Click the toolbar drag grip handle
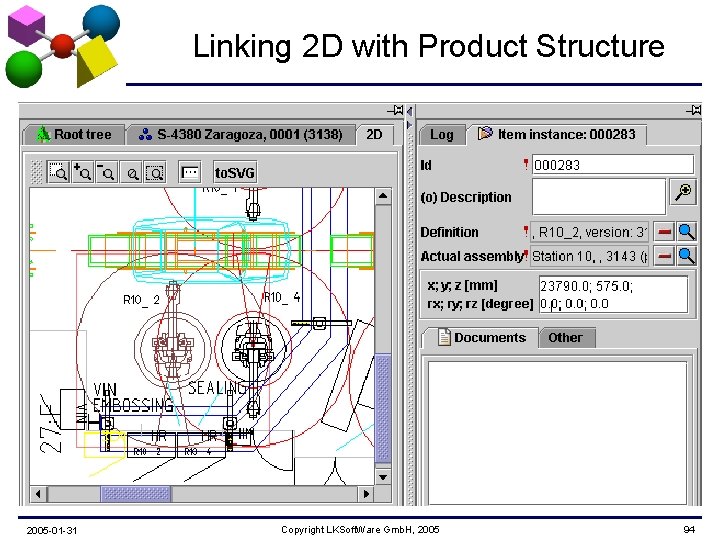Viewport: 720px width, 540px height. [x=37, y=173]
